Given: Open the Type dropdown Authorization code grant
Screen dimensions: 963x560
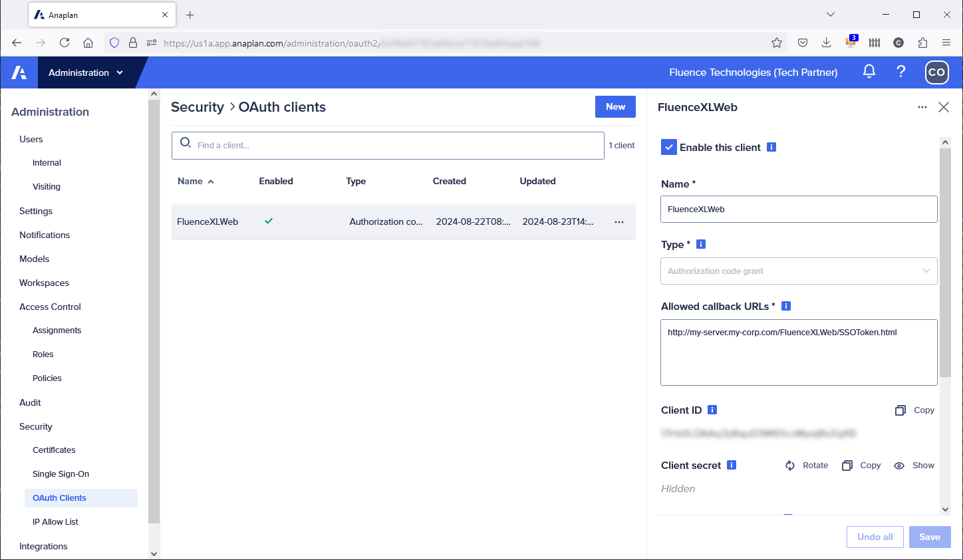Looking at the screenshot, I should pyautogui.click(x=799, y=271).
